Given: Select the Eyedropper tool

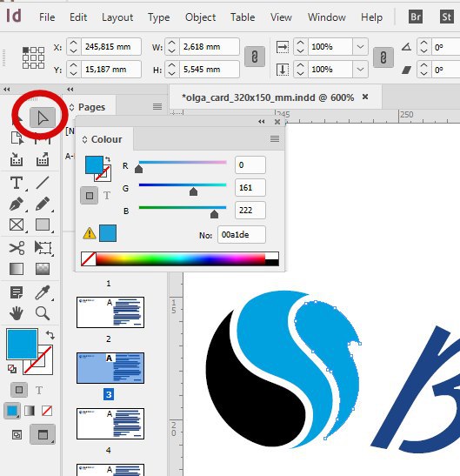Looking at the screenshot, I should click(43, 292).
